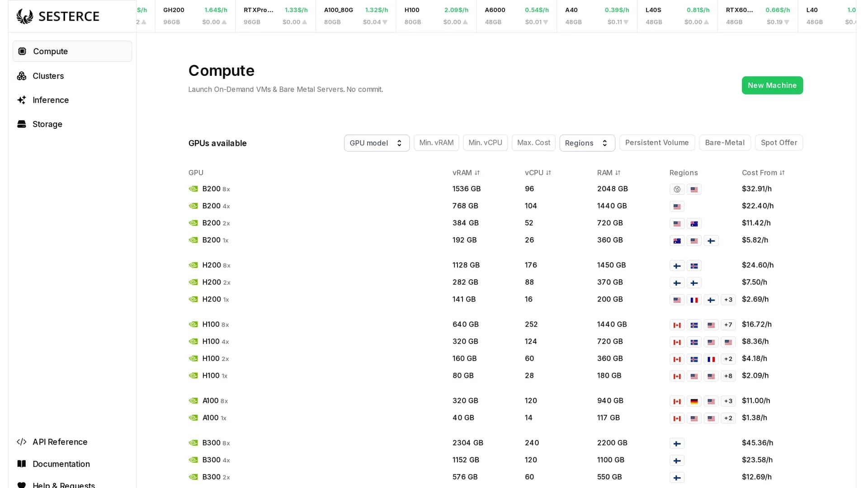
Task: Toggle the Persistent Volume filter
Action: (x=657, y=143)
